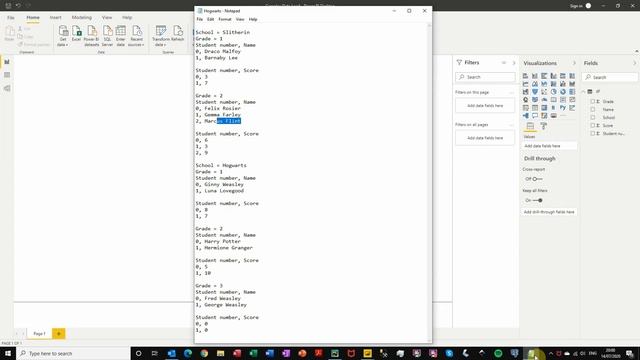This screenshot has height=360, width=640.
Task: Click the Filters pane Search box
Action: pyautogui.click(x=485, y=77)
